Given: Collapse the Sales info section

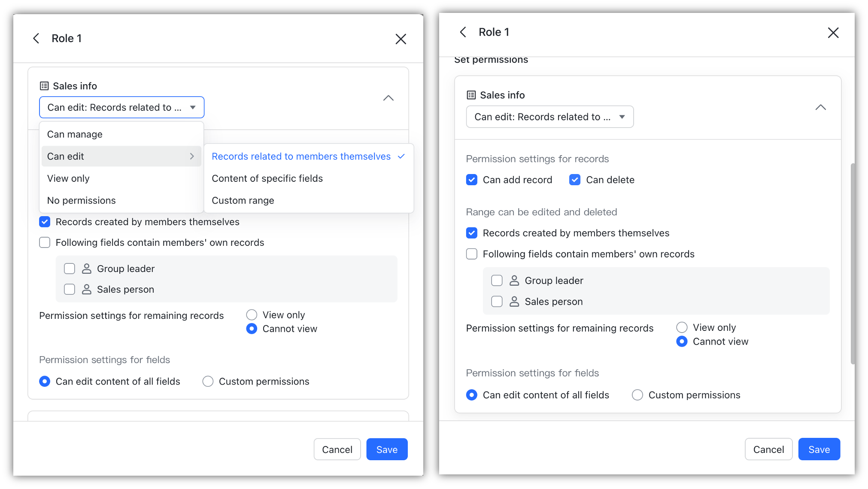Looking at the screenshot, I should 388,98.
